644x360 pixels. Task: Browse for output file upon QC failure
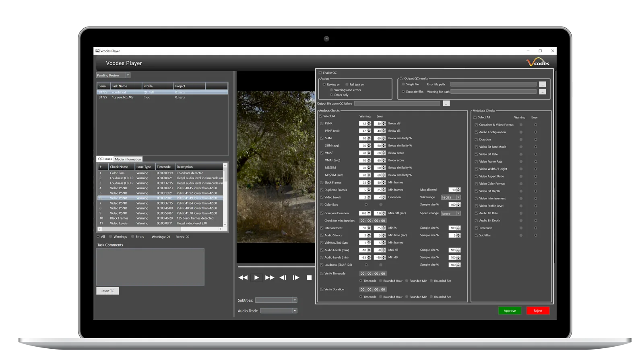tap(446, 103)
